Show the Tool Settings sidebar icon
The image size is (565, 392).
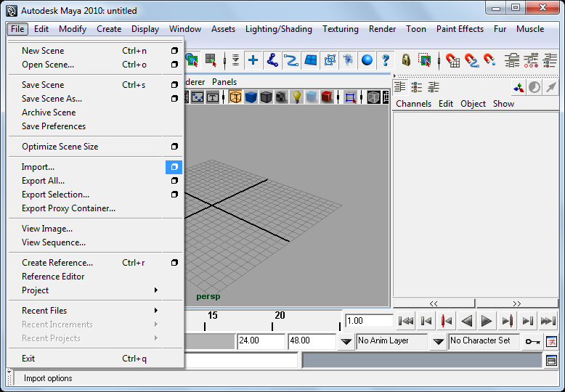pyautogui.click(x=531, y=60)
